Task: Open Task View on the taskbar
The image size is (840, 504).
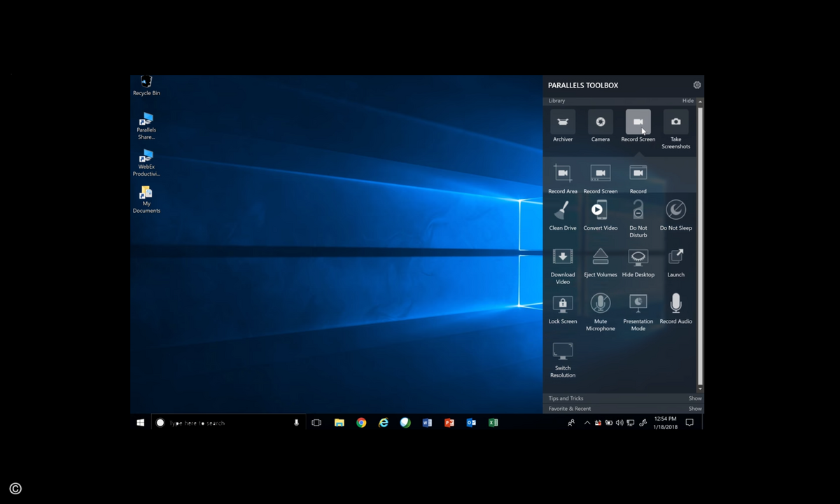Action: coord(316,423)
